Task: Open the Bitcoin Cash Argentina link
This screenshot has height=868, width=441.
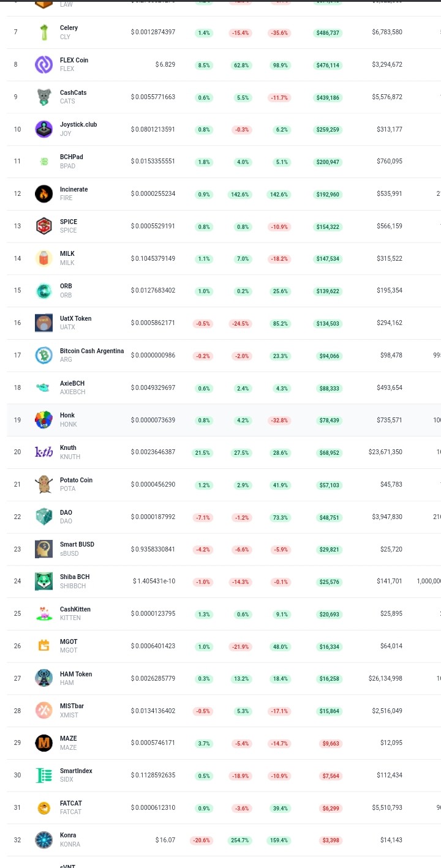Action: point(92,351)
